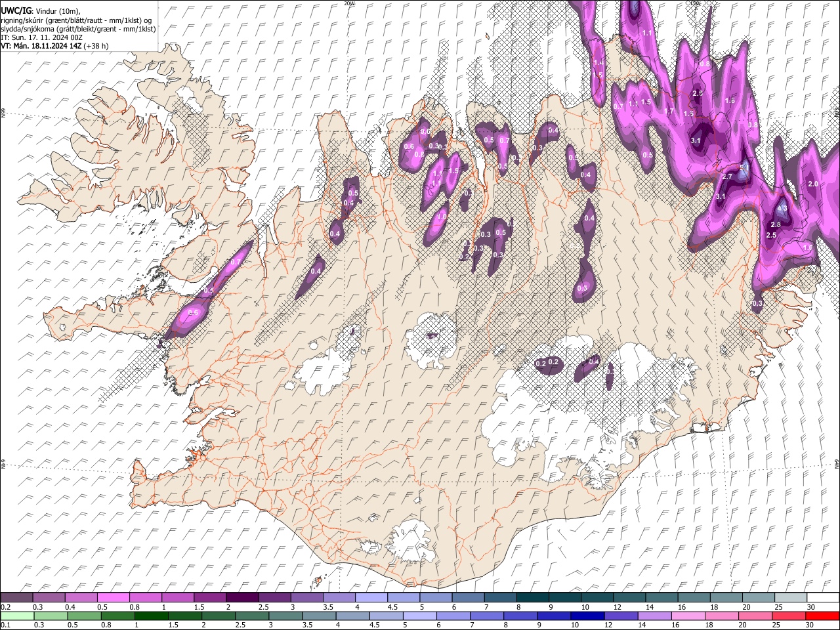Click the darkest purple swatch above upper-row 2
Viewport: 840px width, 630px height.
(x=242, y=598)
